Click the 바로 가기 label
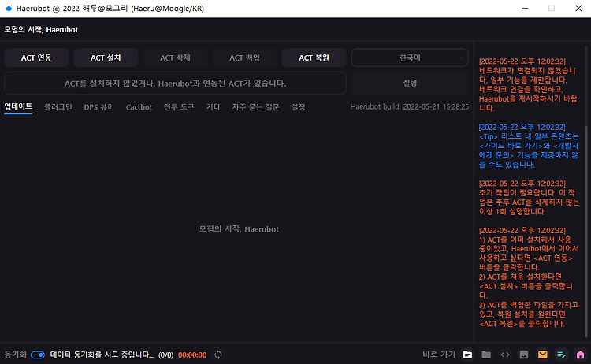 [x=439, y=355]
